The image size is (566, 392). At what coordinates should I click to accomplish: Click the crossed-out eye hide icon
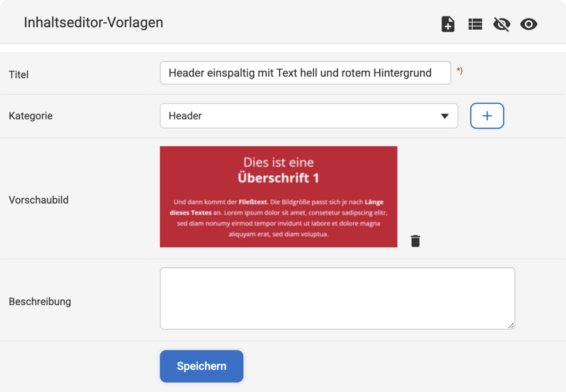click(501, 24)
